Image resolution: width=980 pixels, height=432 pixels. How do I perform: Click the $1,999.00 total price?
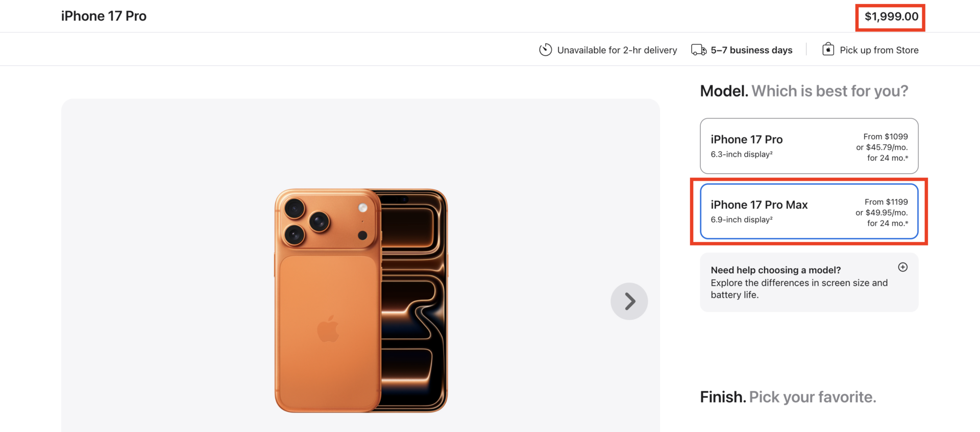coord(890,16)
